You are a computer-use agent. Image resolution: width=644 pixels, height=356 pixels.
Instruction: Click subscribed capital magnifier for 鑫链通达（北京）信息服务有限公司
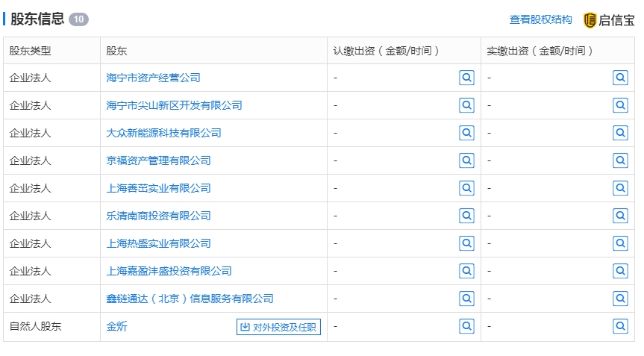click(x=466, y=299)
